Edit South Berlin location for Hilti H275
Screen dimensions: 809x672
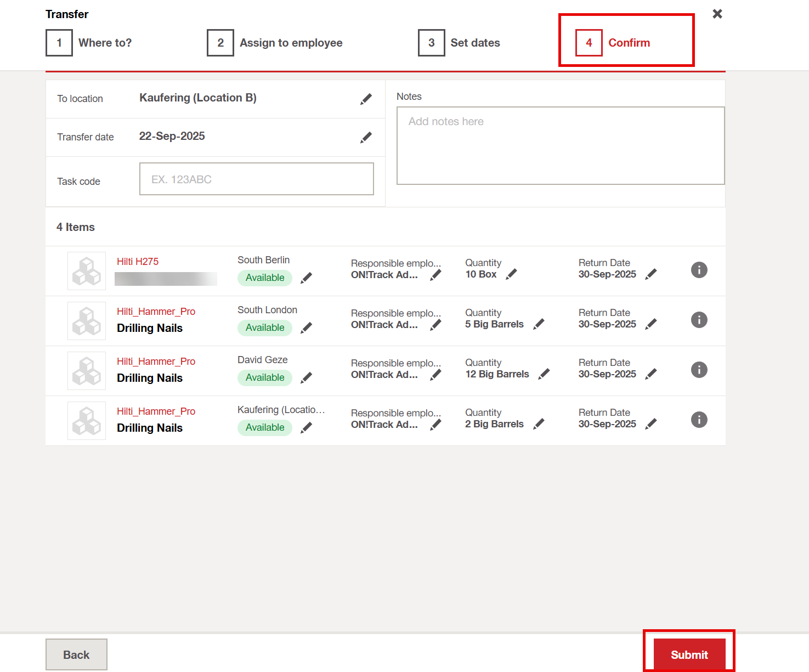pyautogui.click(x=307, y=278)
